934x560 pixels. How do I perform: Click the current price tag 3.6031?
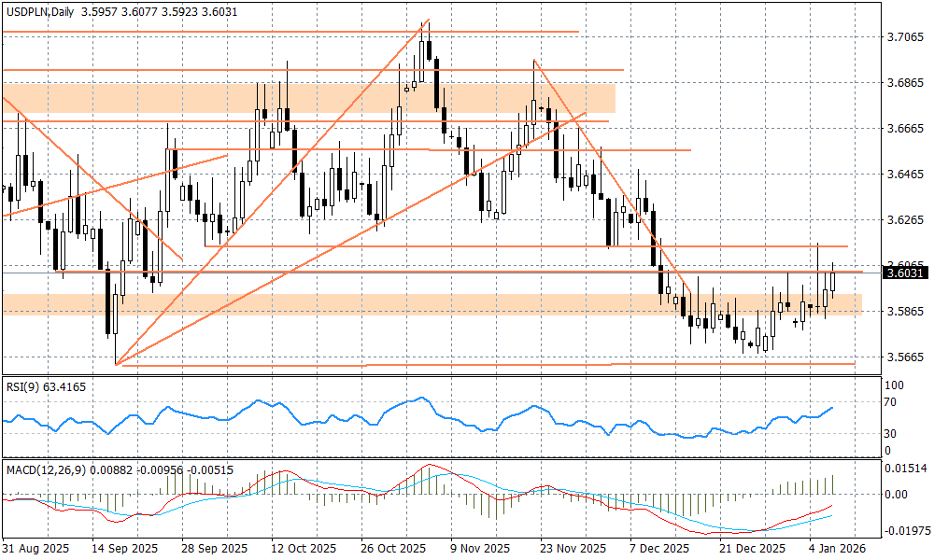[x=904, y=273]
